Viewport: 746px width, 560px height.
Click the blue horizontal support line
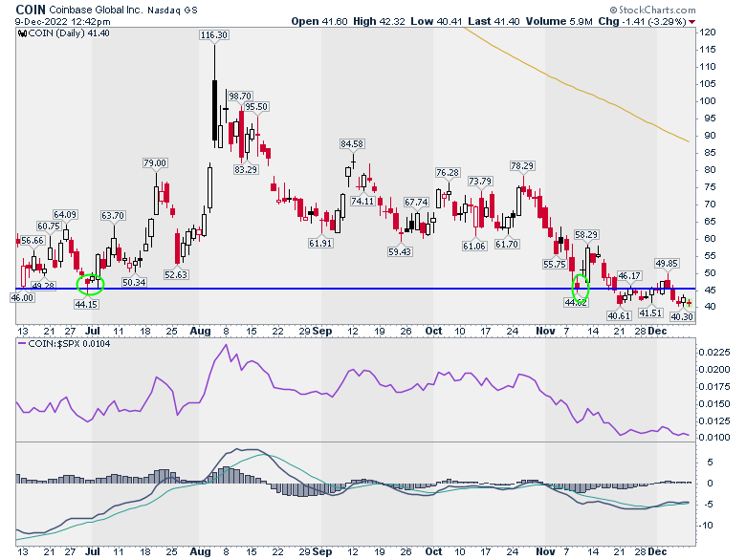pos(356,289)
